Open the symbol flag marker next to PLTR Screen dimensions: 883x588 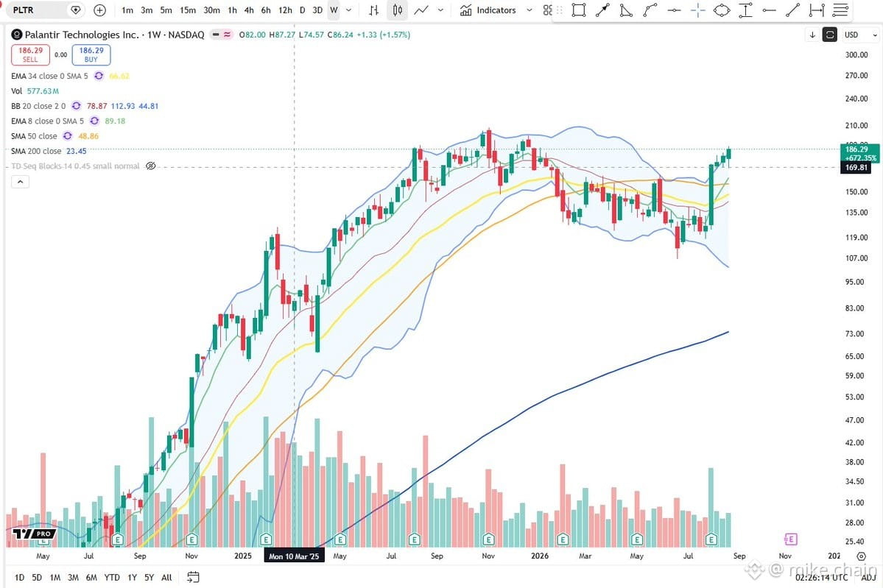point(75,10)
